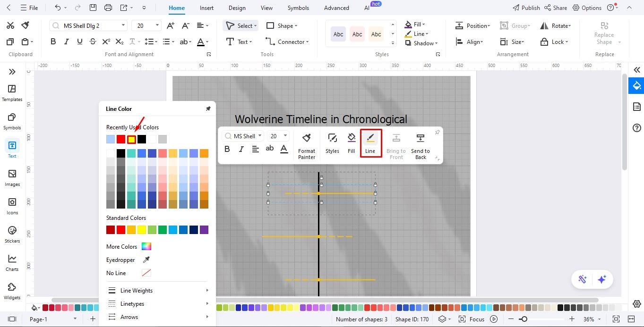Open the Shadow dropdown in Styles group
644x327 pixels.
click(x=422, y=43)
